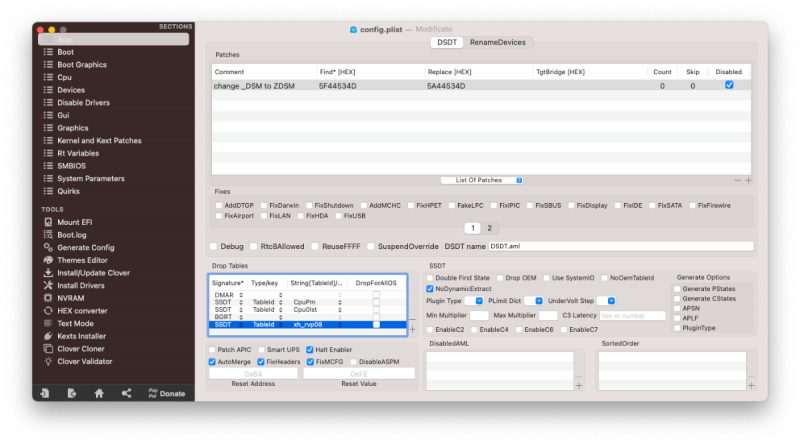The width and height of the screenshot is (800, 444).
Task: Open the Plugin Type dropdown
Action: pyautogui.click(x=474, y=301)
